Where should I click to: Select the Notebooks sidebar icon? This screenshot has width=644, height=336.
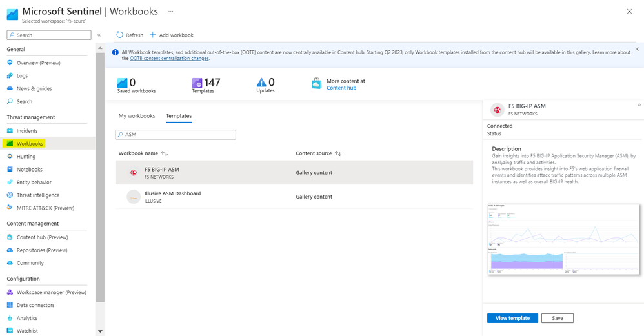point(10,170)
